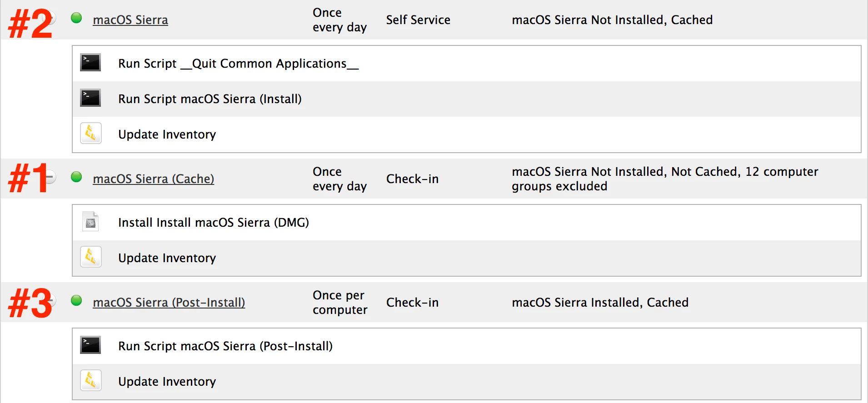Click the terminal icon for macOS Sierra (Post-Install) script
Image resolution: width=868 pixels, height=403 pixels.
click(x=90, y=345)
